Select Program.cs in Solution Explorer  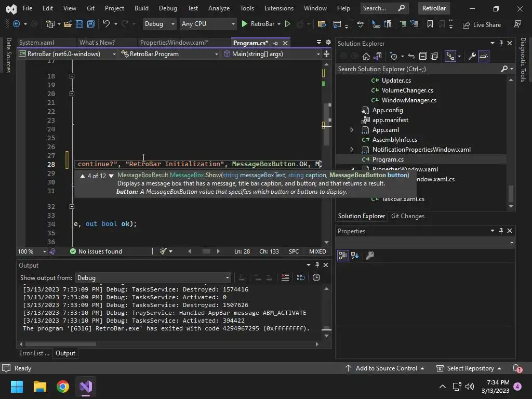[388, 159]
